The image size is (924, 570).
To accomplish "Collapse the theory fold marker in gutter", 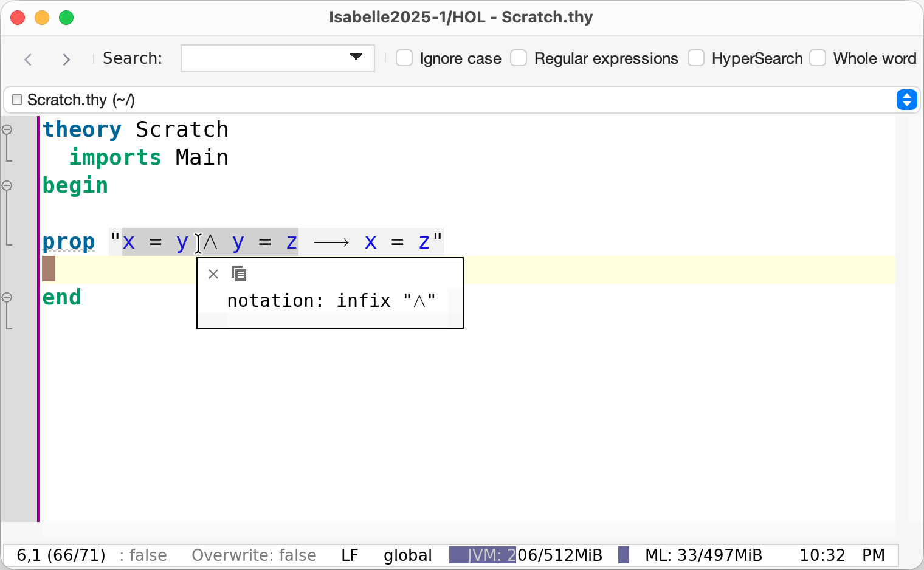I will click(7, 129).
